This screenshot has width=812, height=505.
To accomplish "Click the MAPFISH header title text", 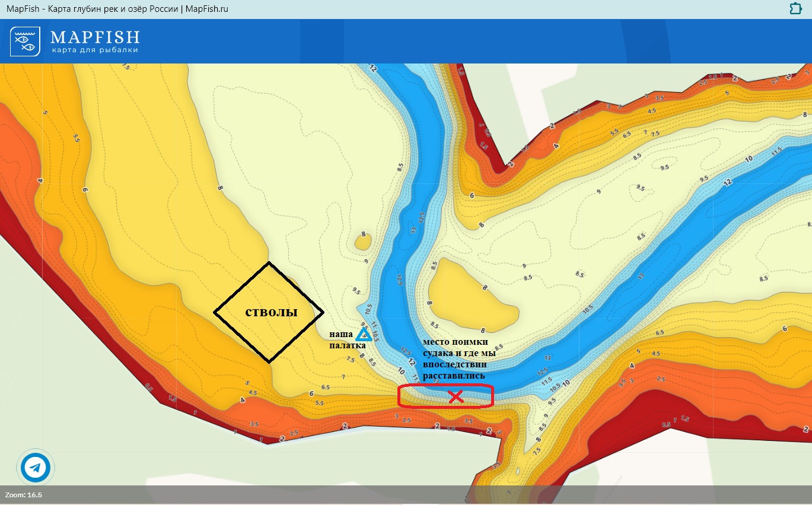I will pyautogui.click(x=95, y=37).
